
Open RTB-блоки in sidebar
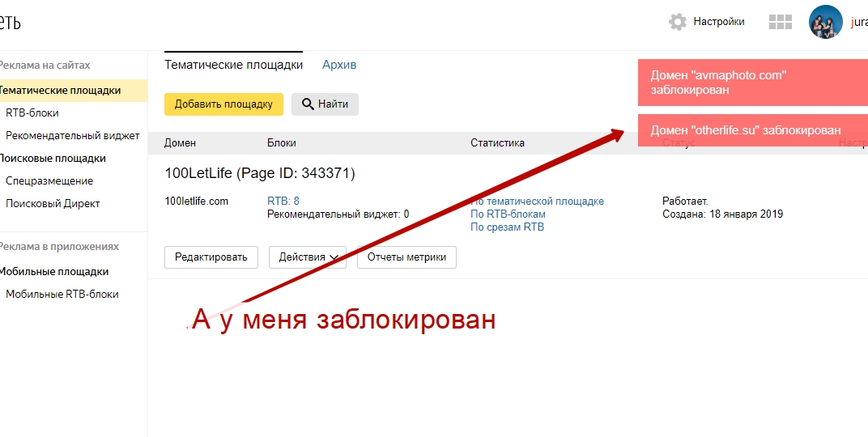coord(32,112)
